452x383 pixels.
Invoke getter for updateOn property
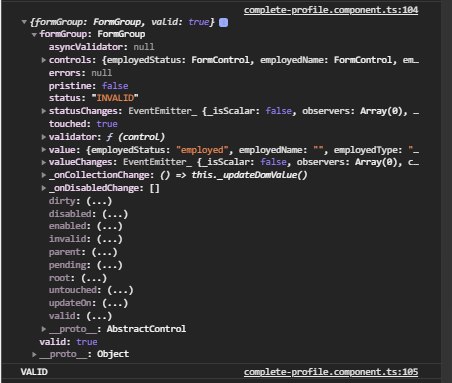point(115,303)
